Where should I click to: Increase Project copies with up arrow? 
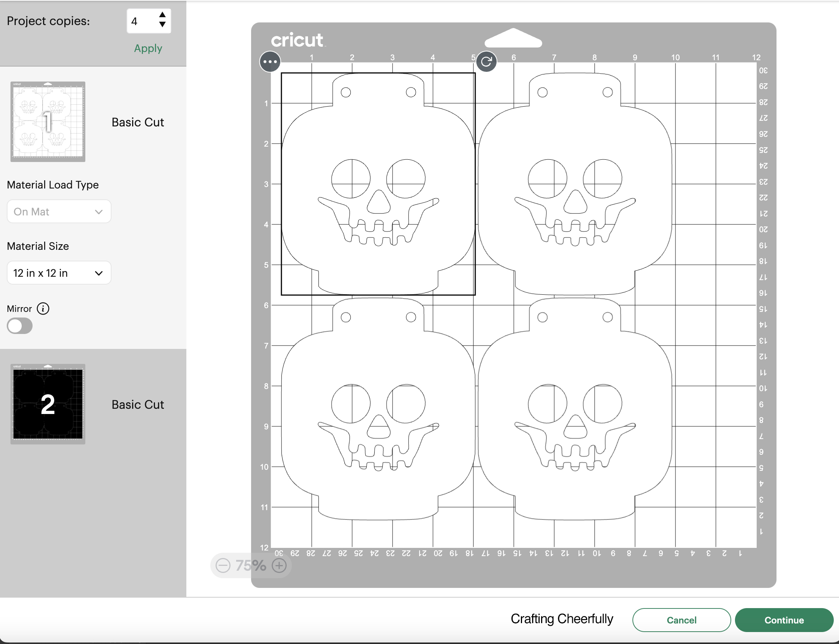click(163, 15)
